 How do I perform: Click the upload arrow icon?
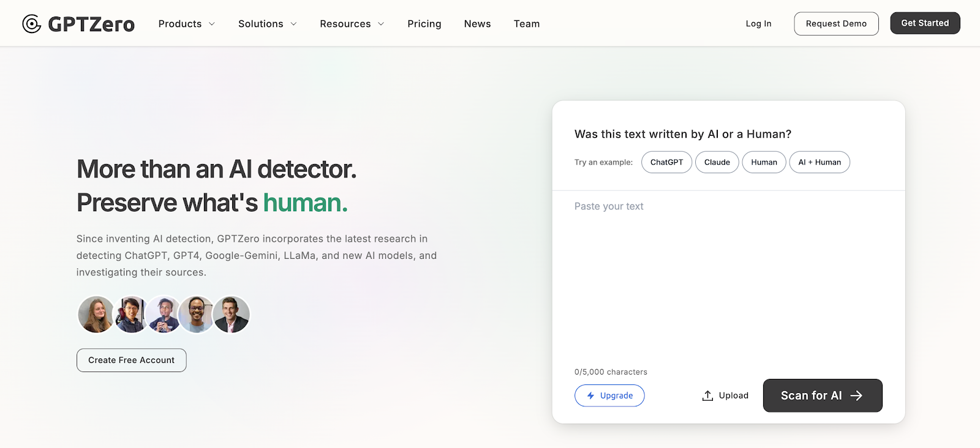pyautogui.click(x=707, y=395)
